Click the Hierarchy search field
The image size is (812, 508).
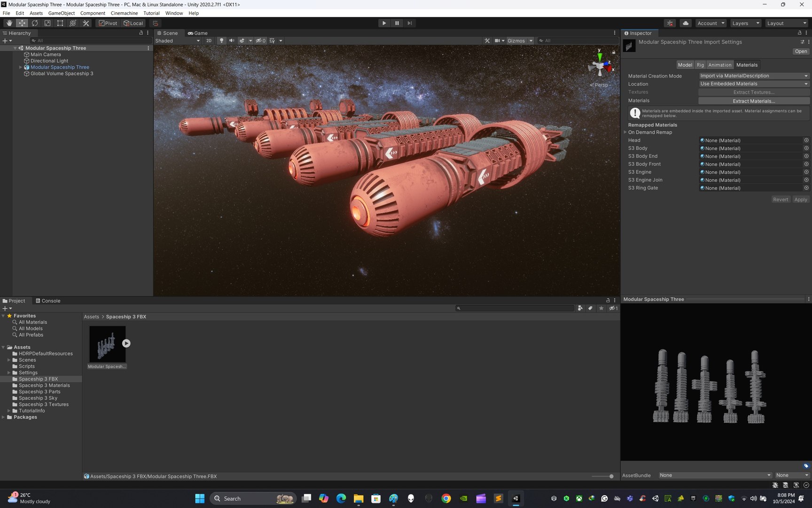click(91, 40)
